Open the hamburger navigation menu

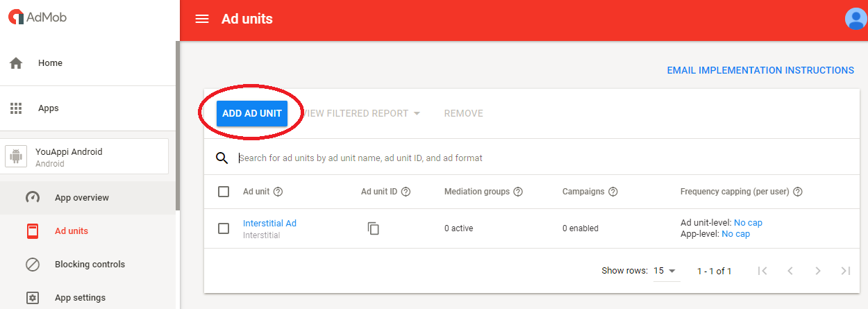(202, 19)
